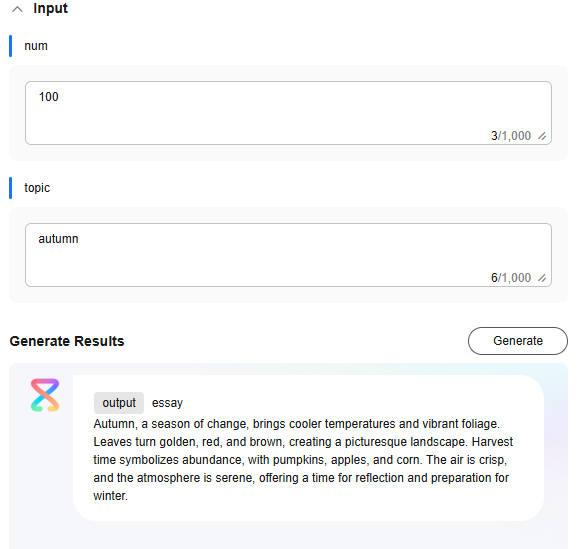Click the Generate button
Screen dimensions: 587x549
click(x=518, y=341)
